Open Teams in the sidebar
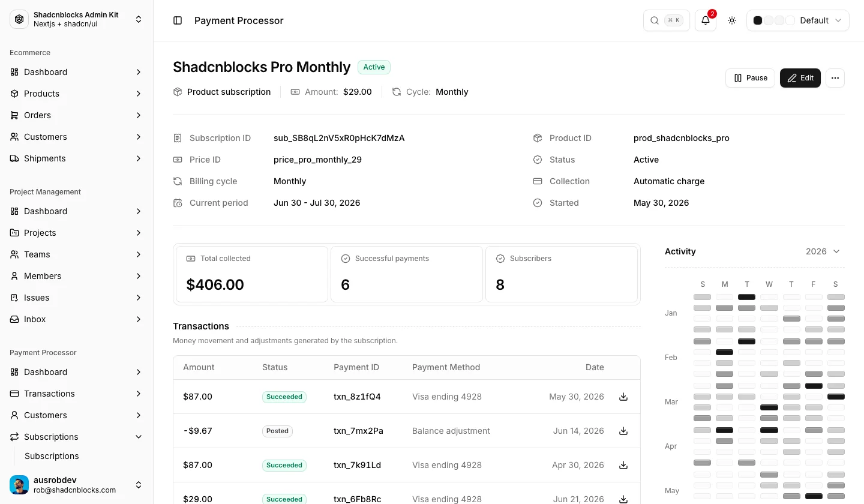The image size is (864, 504). tap(77, 254)
